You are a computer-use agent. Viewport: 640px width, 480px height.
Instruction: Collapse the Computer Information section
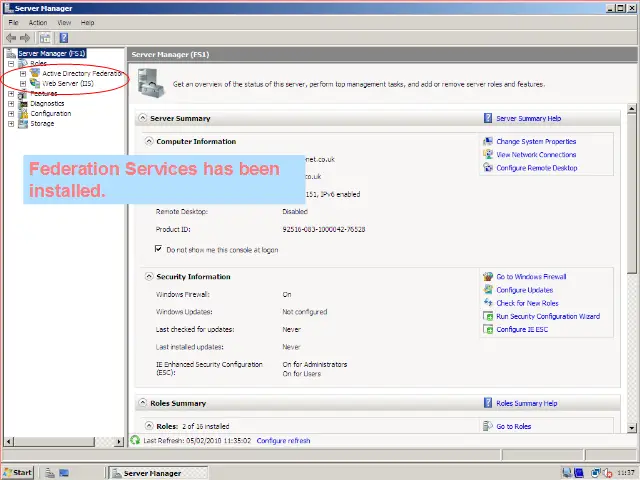149,141
